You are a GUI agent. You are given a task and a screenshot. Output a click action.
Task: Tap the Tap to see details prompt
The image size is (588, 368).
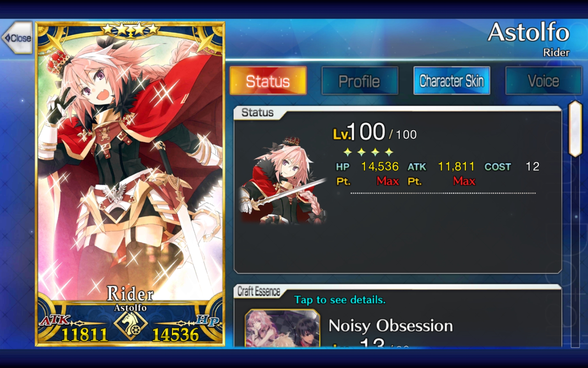pos(340,300)
